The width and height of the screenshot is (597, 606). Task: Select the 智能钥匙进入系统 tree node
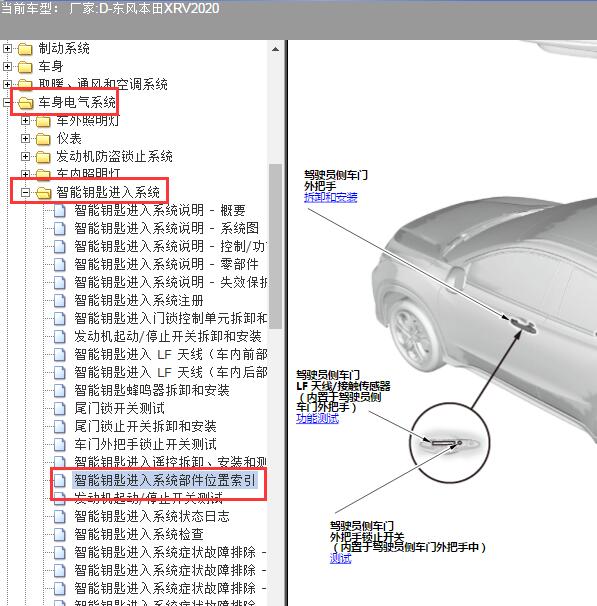pos(108,192)
